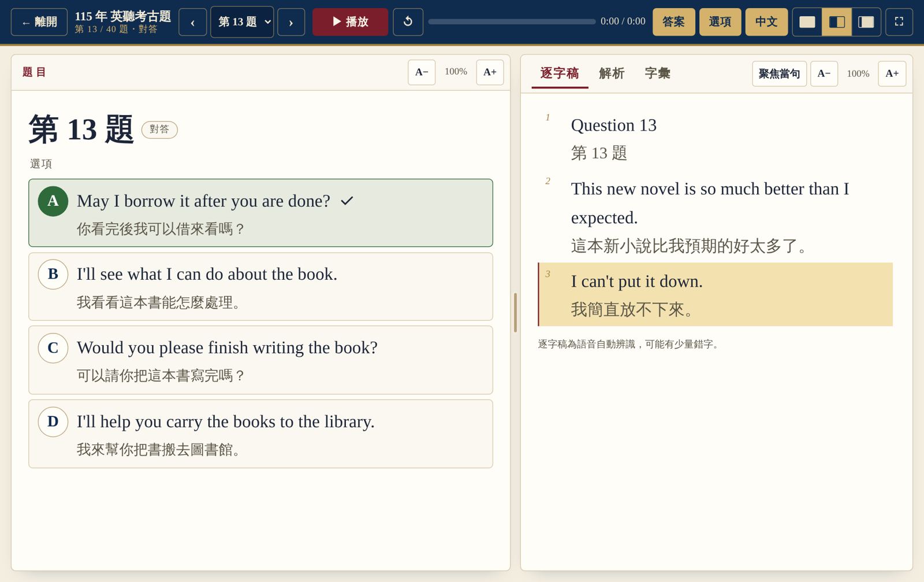Click the 對答 question type tag

click(159, 129)
